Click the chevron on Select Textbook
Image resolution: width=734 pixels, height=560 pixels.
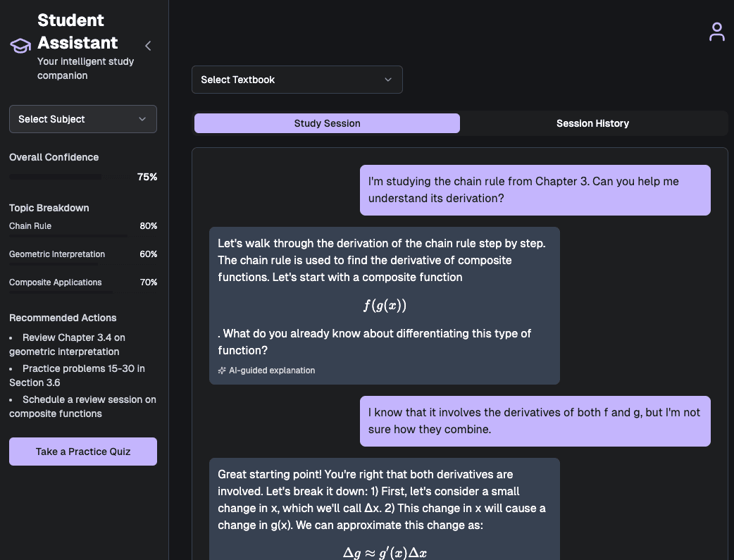click(388, 80)
